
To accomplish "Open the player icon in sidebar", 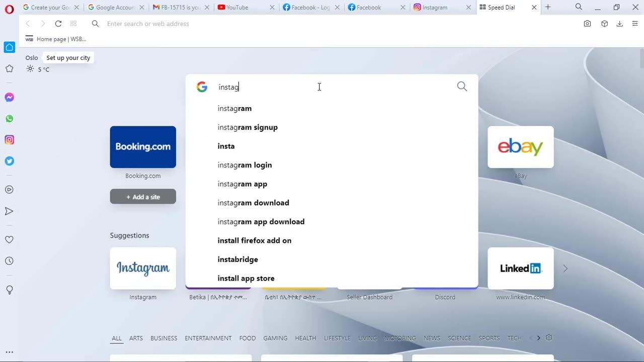I will click(x=9, y=190).
